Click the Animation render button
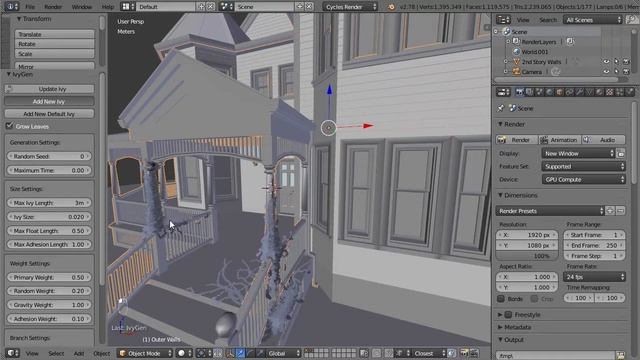 point(560,140)
